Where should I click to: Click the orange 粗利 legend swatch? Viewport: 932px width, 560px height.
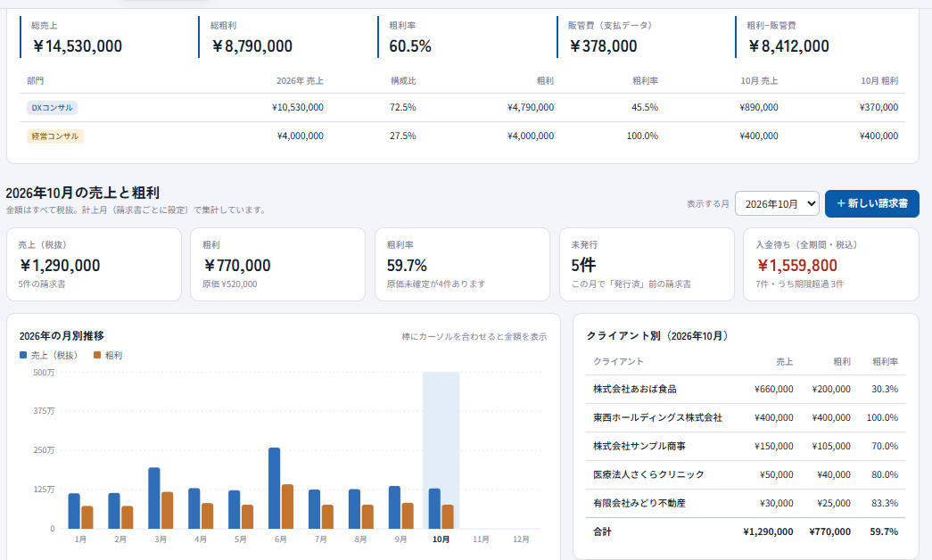click(97, 355)
